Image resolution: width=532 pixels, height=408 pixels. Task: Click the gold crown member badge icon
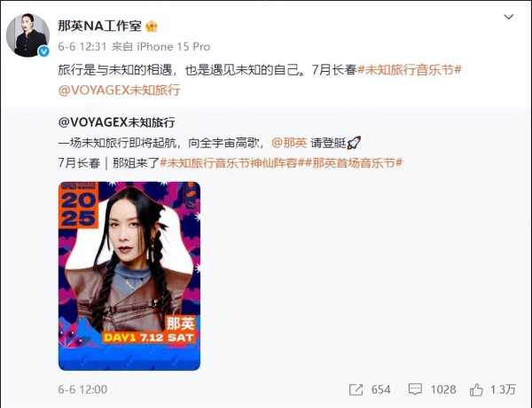[x=152, y=26]
